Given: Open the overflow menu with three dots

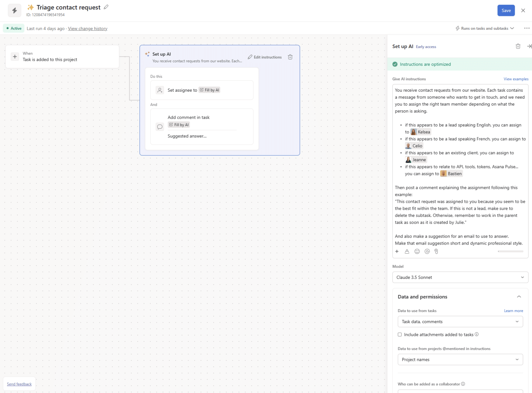Looking at the screenshot, I should pos(525,28).
